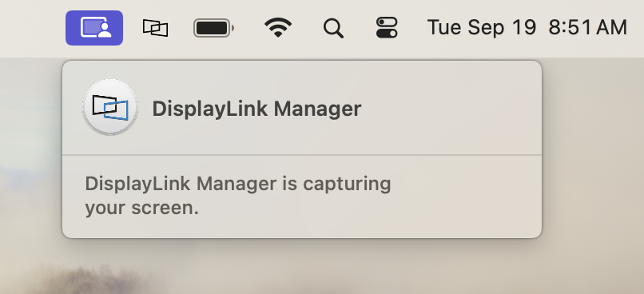
Task: Open Spotlight search magnifying glass
Action: (333, 28)
